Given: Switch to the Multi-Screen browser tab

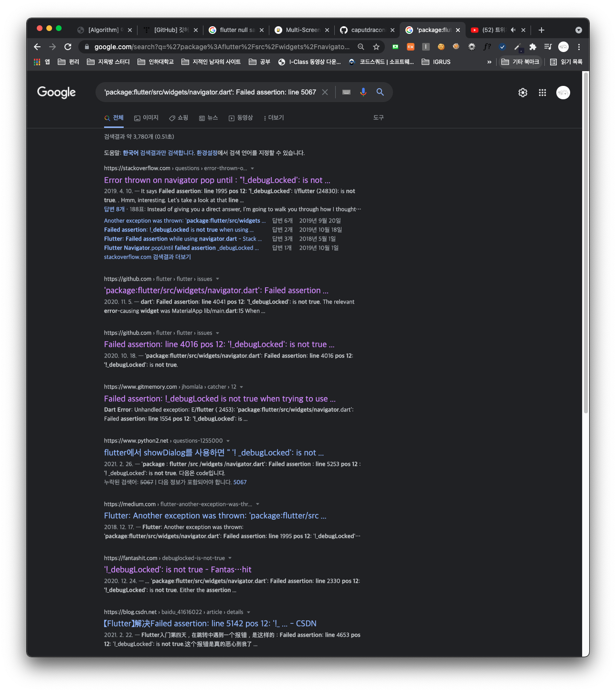Looking at the screenshot, I should pos(302,30).
